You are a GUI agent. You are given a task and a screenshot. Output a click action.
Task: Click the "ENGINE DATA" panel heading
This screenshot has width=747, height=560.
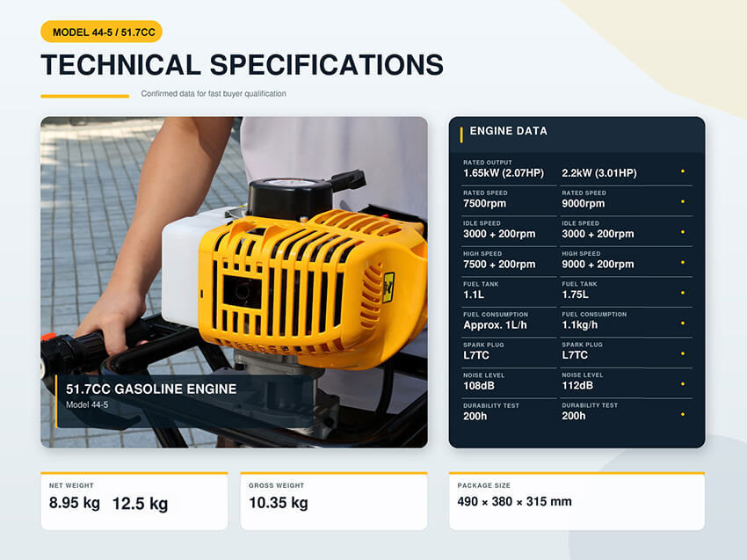tap(508, 131)
